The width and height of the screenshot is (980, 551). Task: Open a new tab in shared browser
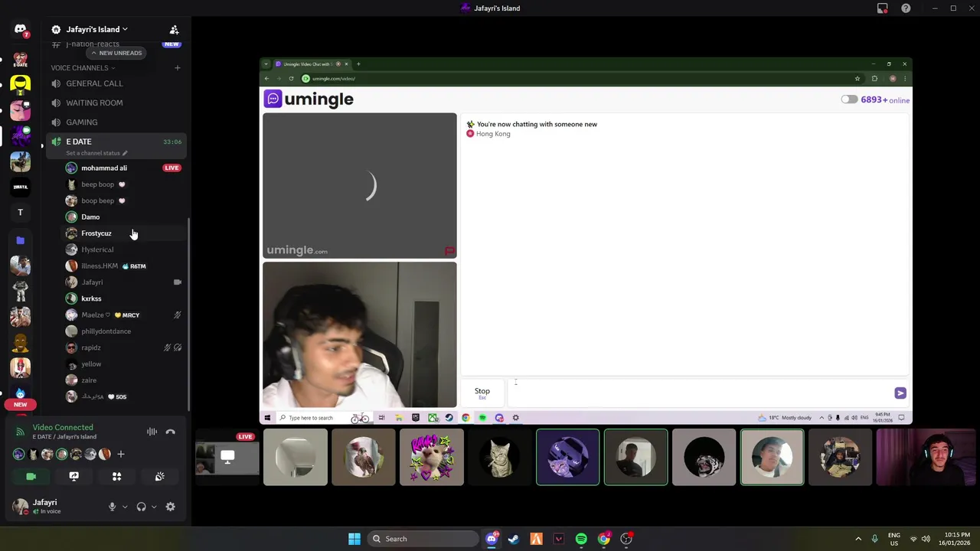tap(358, 64)
